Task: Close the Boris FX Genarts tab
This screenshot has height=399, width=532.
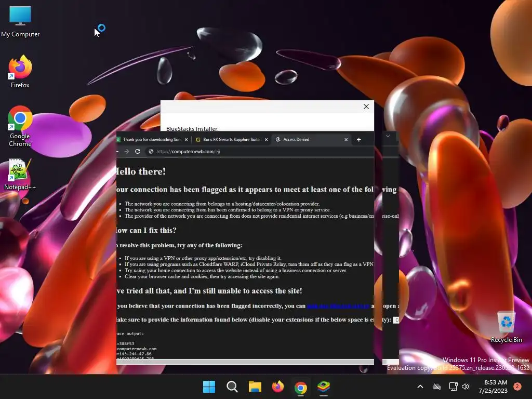Action: point(266,139)
